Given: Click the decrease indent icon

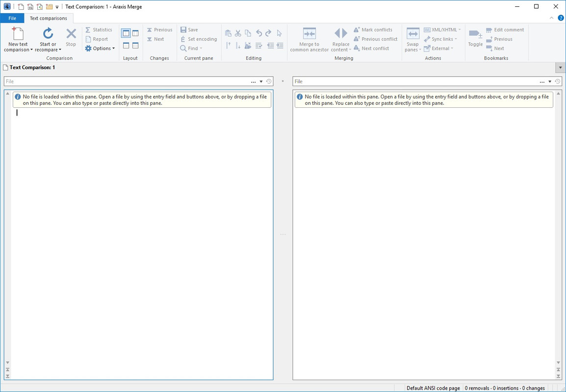Looking at the screenshot, I should coord(270,46).
